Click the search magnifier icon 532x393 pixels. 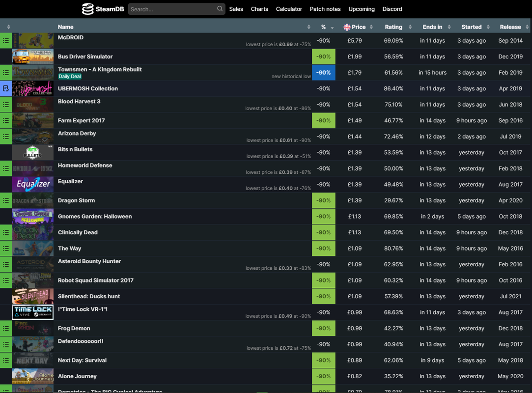coord(220,9)
